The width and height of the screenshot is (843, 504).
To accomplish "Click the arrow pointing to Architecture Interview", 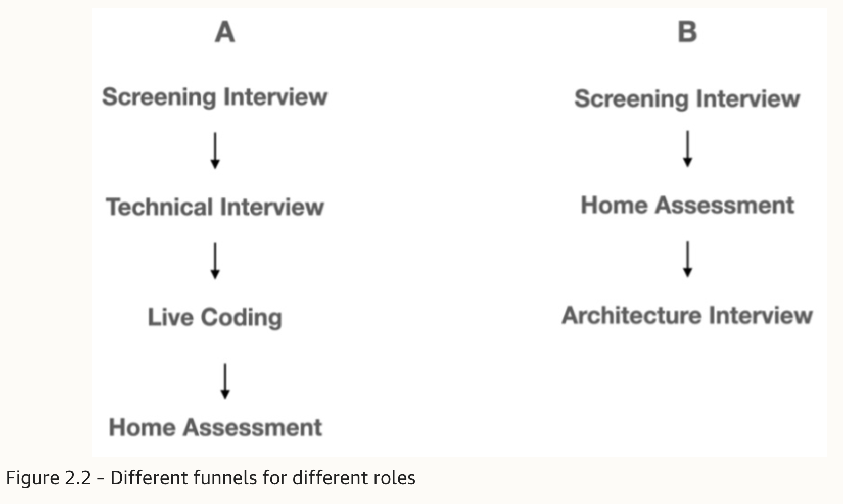I will coord(687,259).
